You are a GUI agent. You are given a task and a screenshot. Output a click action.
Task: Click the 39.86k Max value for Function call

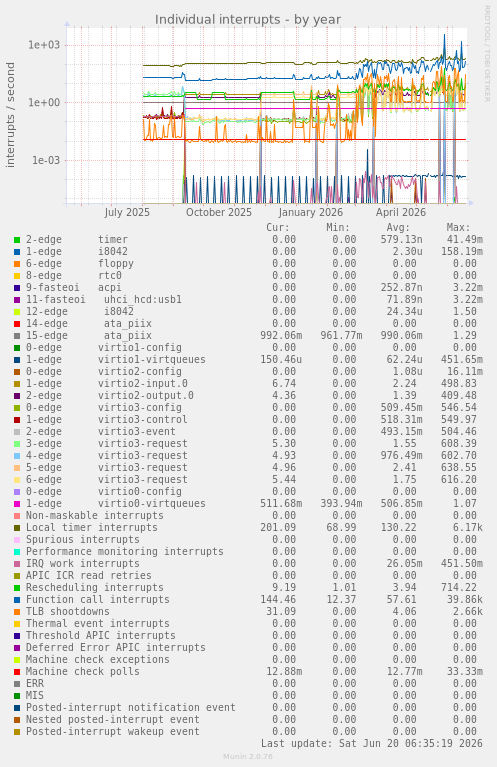tap(465, 600)
